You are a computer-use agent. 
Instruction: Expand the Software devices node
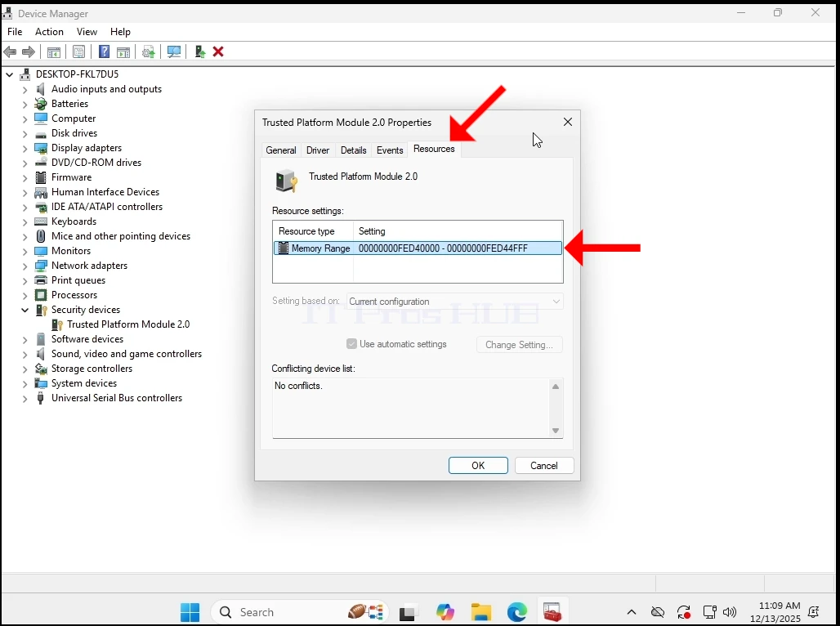[25, 340]
